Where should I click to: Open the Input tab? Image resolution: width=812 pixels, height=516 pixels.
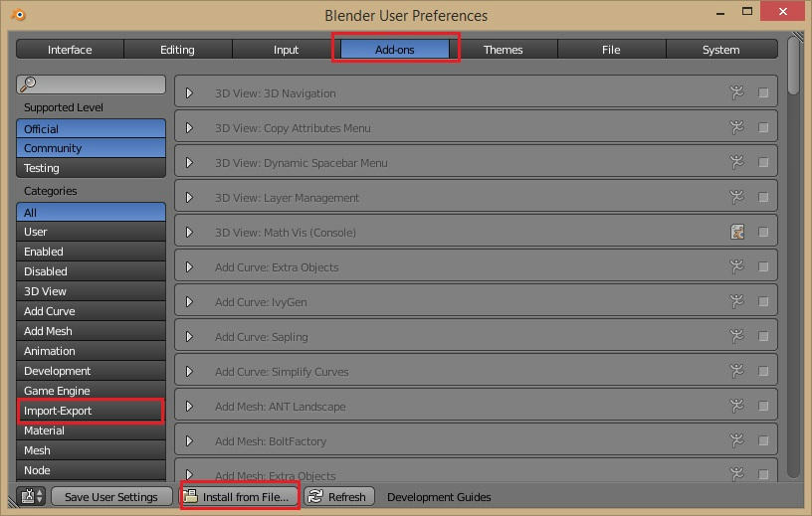click(x=286, y=49)
